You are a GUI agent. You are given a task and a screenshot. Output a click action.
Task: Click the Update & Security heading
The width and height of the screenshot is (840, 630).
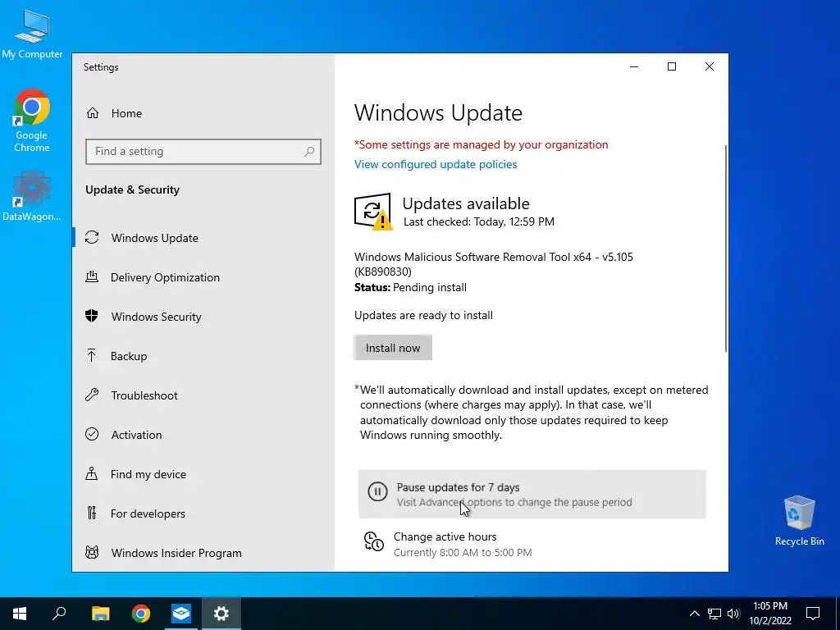pyautogui.click(x=132, y=189)
